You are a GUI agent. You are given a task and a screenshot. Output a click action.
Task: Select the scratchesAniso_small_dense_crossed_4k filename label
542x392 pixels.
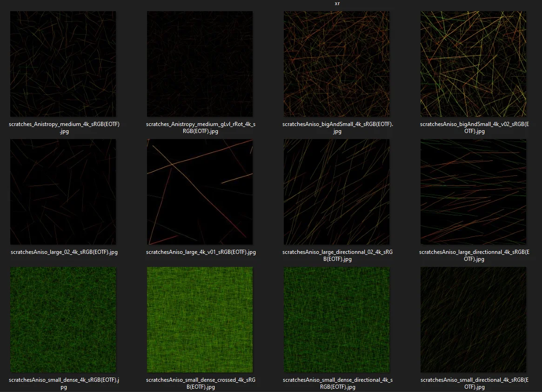pos(200,383)
